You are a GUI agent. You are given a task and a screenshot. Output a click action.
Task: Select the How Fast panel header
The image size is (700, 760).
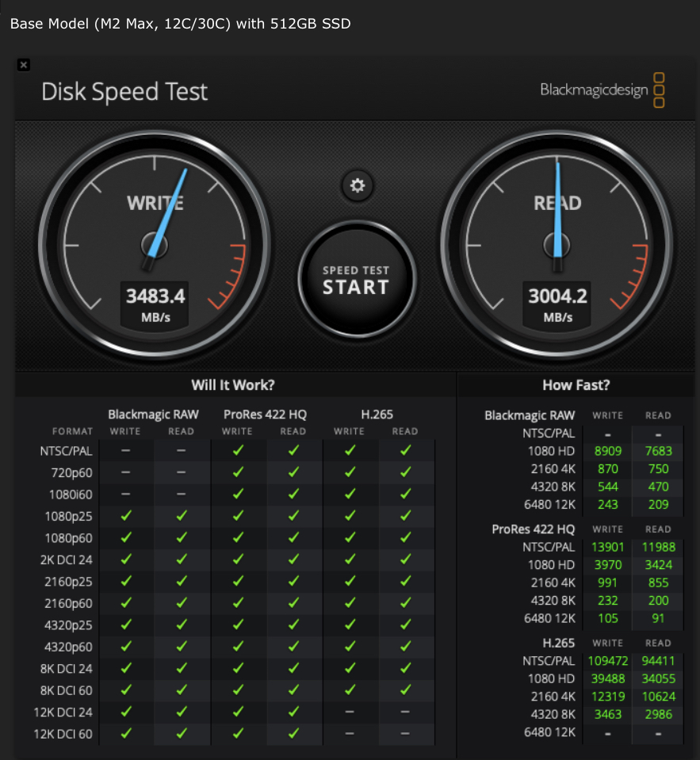tap(576, 384)
